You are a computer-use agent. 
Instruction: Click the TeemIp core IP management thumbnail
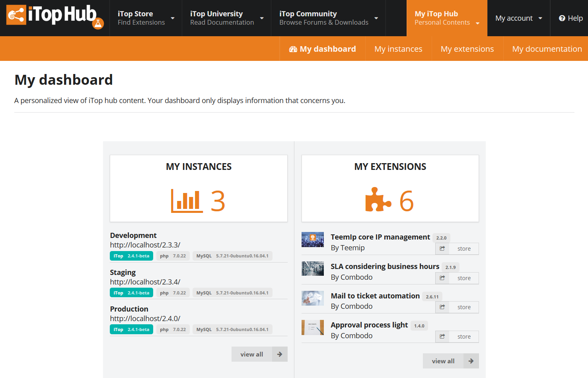point(313,240)
